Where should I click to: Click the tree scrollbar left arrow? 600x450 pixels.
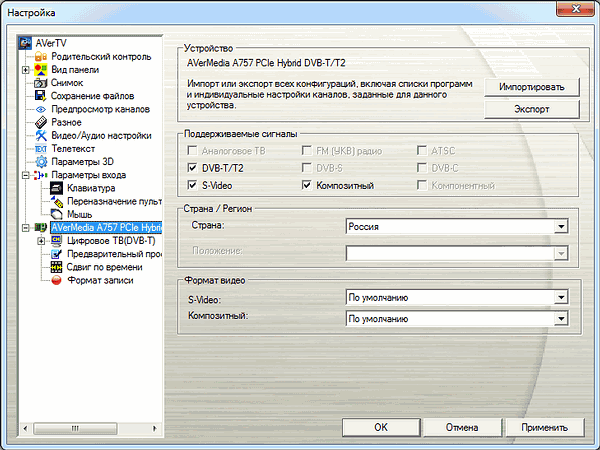(25, 428)
